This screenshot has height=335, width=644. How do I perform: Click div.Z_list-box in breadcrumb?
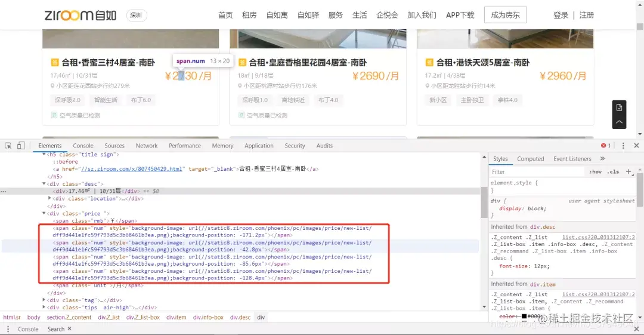click(x=143, y=317)
